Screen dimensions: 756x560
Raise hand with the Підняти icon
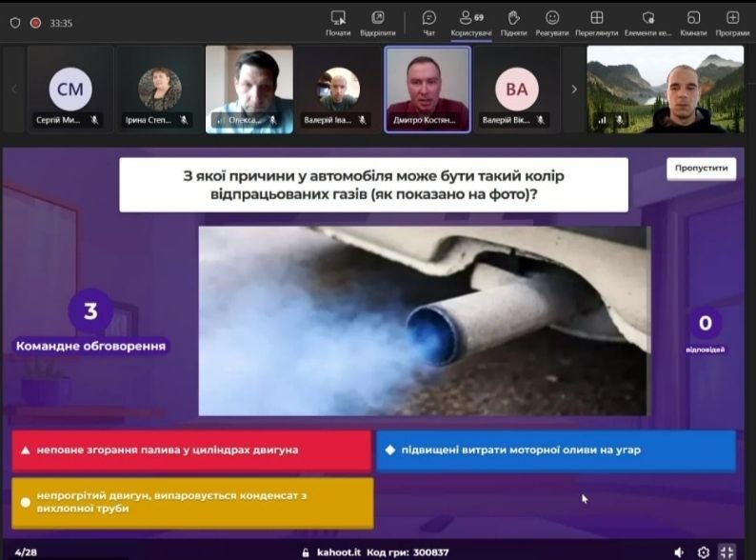(513, 22)
